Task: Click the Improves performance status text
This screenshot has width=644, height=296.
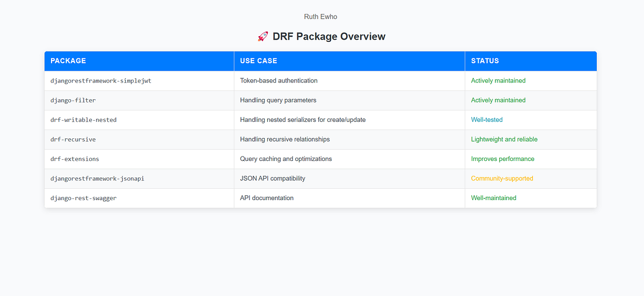Action: pyautogui.click(x=503, y=159)
